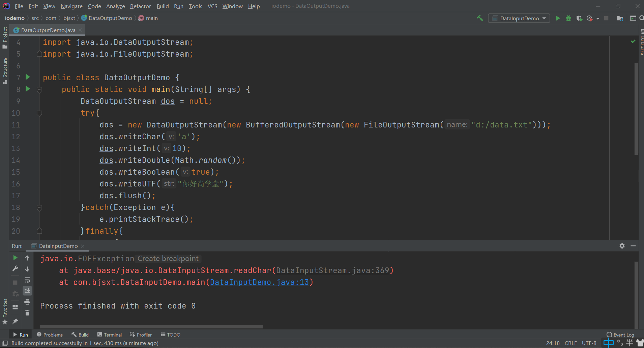Image resolution: width=644 pixels, height=348 pixels.
Task: Click the tool window quick access icon in status bar
Action: click(5, 343)
